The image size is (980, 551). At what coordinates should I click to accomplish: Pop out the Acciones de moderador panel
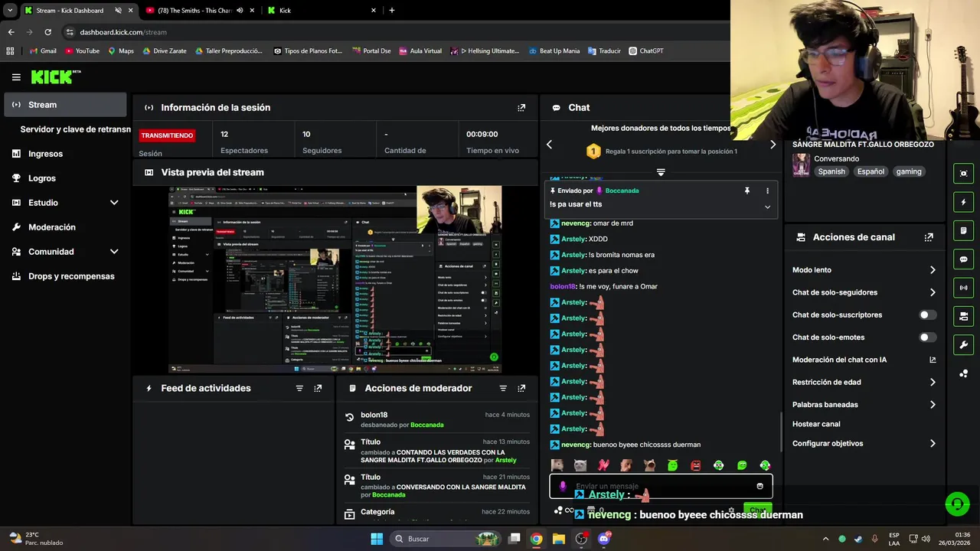click(x=521, y=389)
